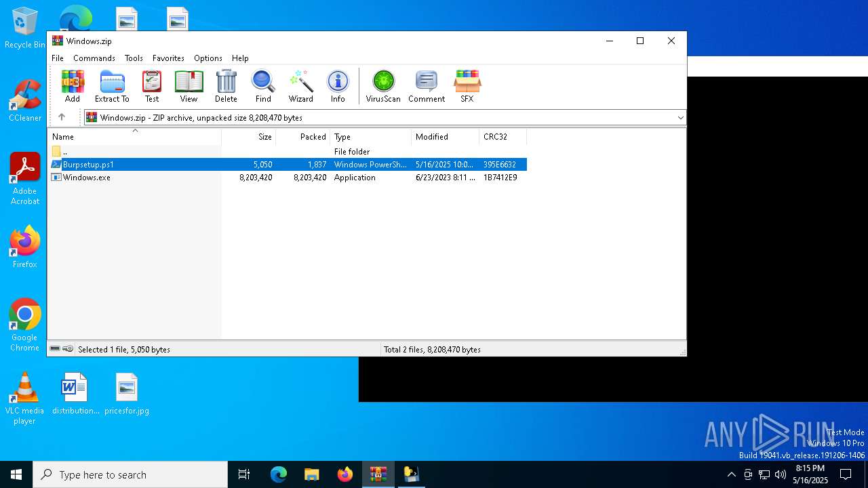Open the notification center icon
This screenshot has height=488, width=868.
pos(846,474)
